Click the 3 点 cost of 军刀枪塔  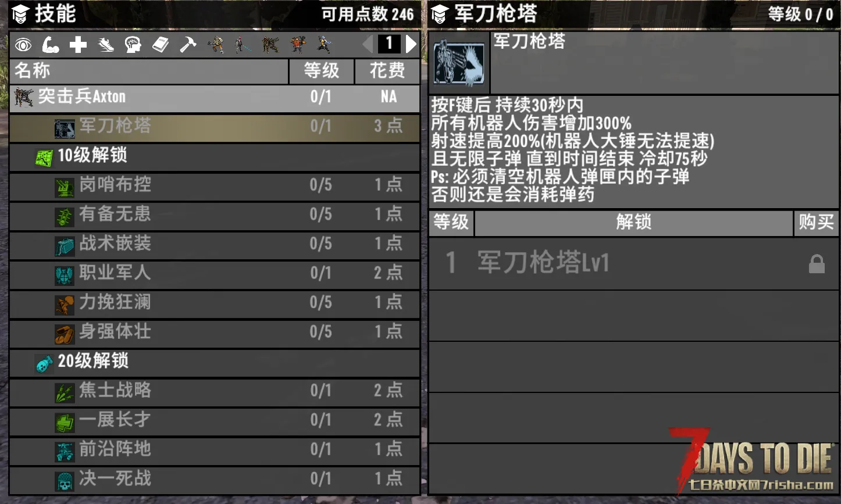[388, 126]
